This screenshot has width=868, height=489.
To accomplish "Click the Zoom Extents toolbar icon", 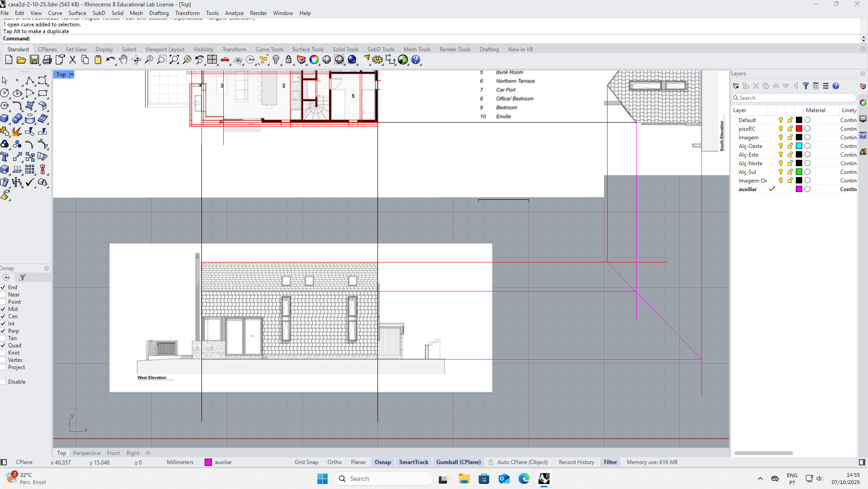I will point(174,60).
